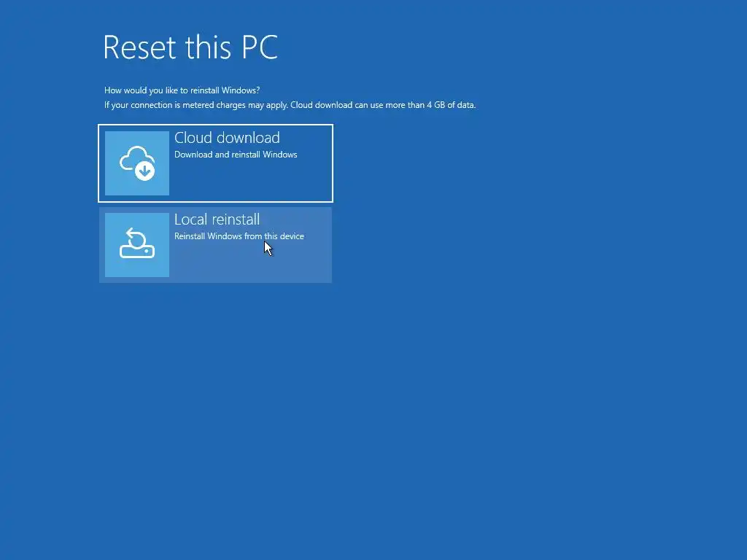Viewport: 747px width, 560px height.
Task: Click the "Reset this PC" heading
Action: [x=190, y=47]
